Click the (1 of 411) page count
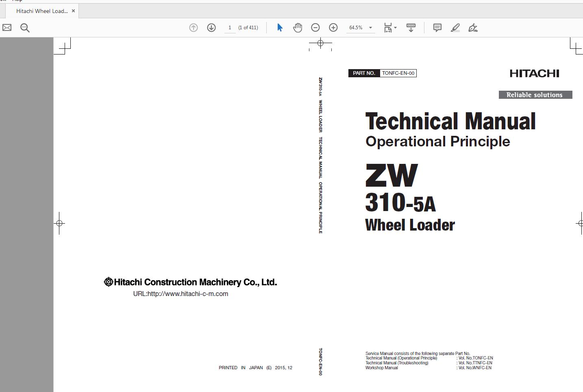Image resolution: width=583 pixels, height=392 pixels. pyautogui.click(x=248, y=28)
